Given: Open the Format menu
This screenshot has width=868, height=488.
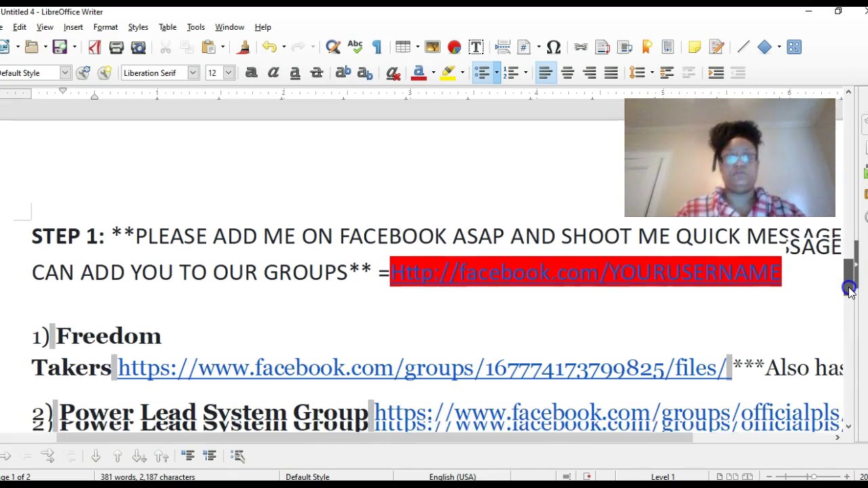Looking at the screenshot, I should (106, 27).
